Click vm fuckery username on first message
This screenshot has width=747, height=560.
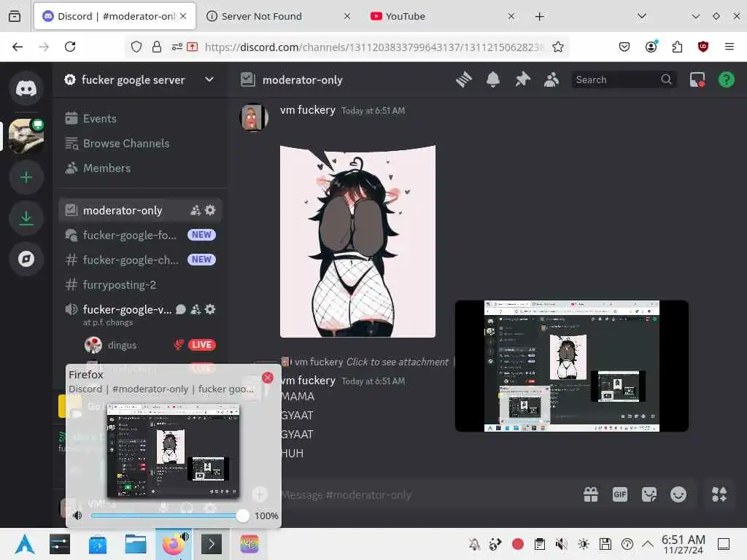(x=308, y=110)
